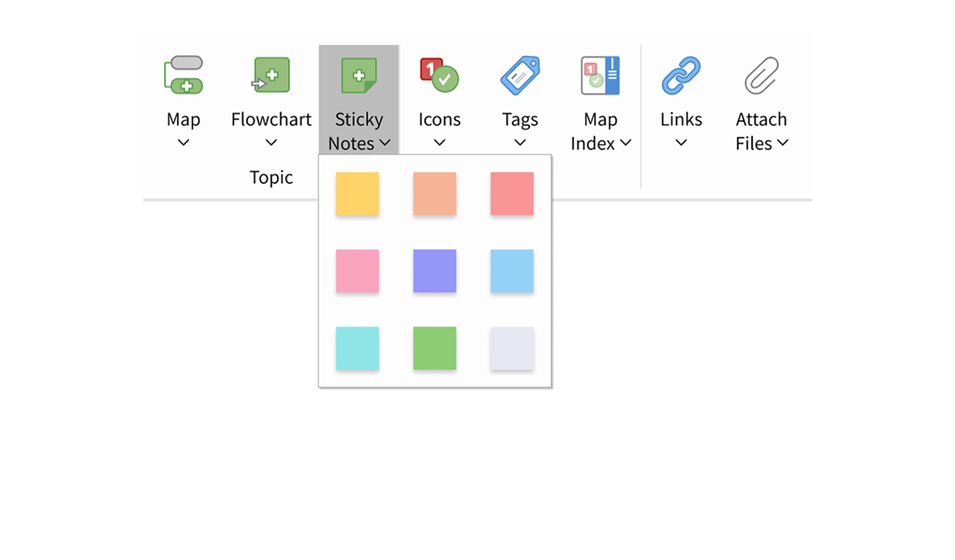Choose the light blue sticky note
This screenshot has width=955, height=560.
512,270
